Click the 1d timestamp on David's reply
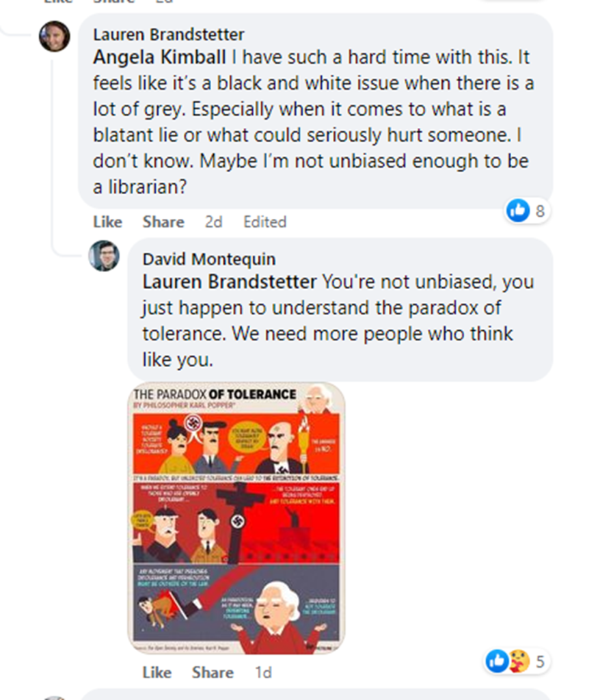Screen dimensions: 600x700 click(x=263, y=673)
